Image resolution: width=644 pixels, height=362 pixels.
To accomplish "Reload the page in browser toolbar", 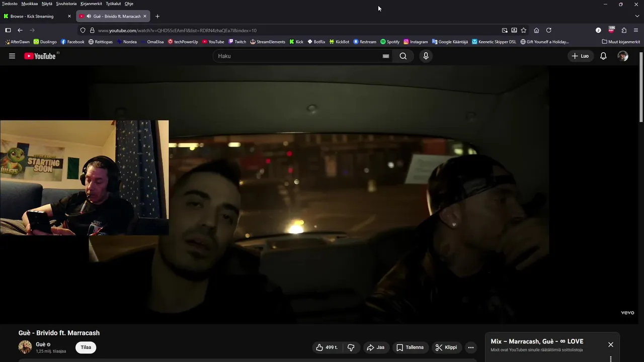I will tap(549, 30).
